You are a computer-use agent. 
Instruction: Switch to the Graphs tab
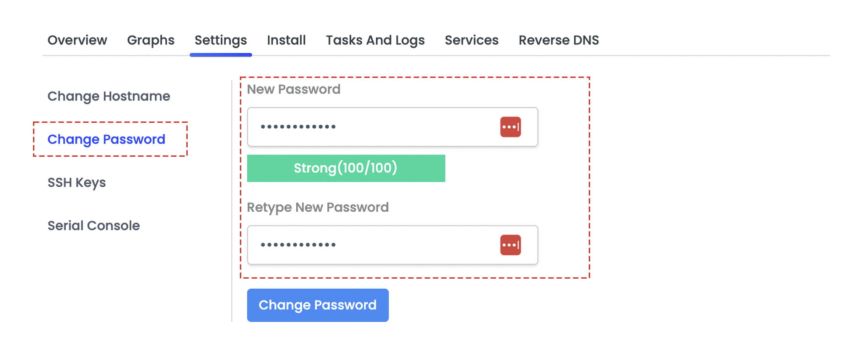coord(150,40)
